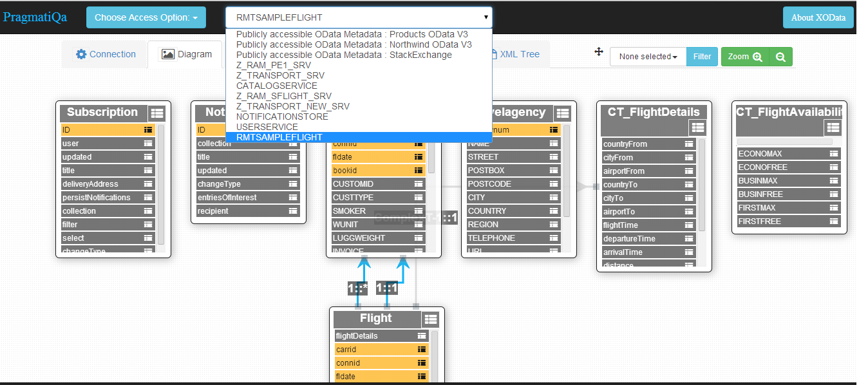Screen dimensions: 868x385
Task: Click the Flight entity properties scrollbar
Action: (434, 357)
